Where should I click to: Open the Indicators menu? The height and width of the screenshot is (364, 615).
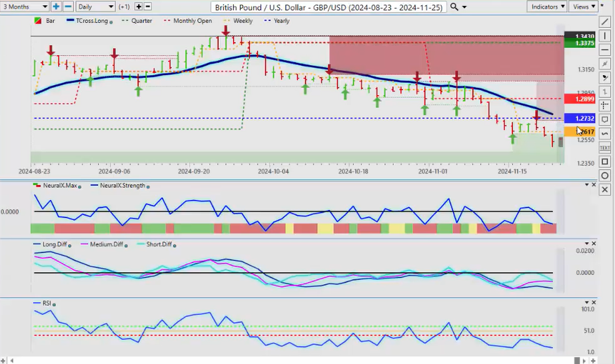[546, 7]
